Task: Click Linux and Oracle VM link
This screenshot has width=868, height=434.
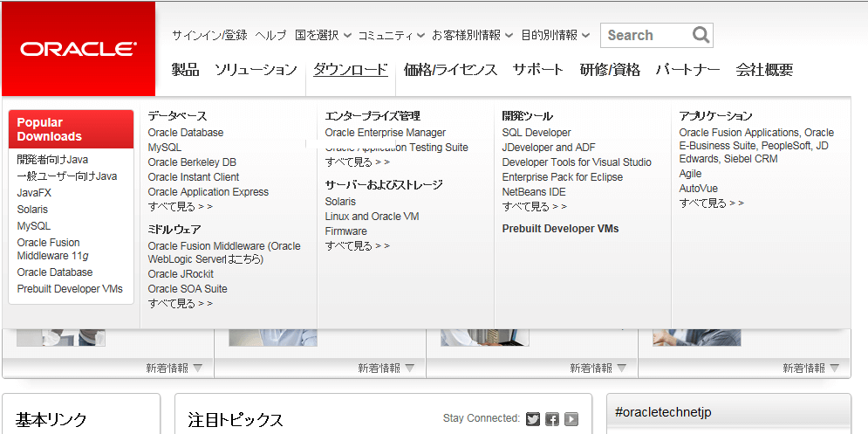Action: click(372, 217)
